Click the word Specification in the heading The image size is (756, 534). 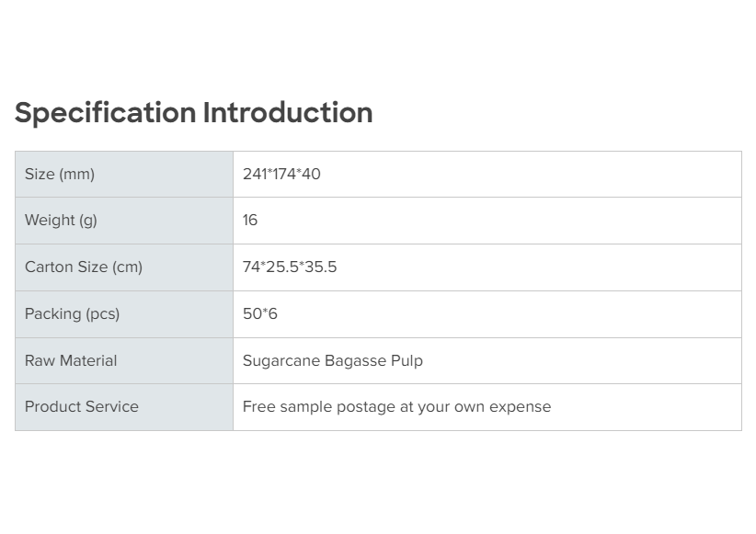point(105,113)
